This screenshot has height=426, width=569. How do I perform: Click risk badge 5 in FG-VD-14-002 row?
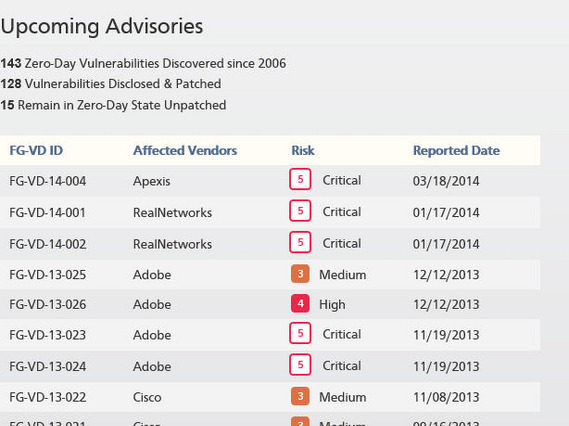point(300,242)
